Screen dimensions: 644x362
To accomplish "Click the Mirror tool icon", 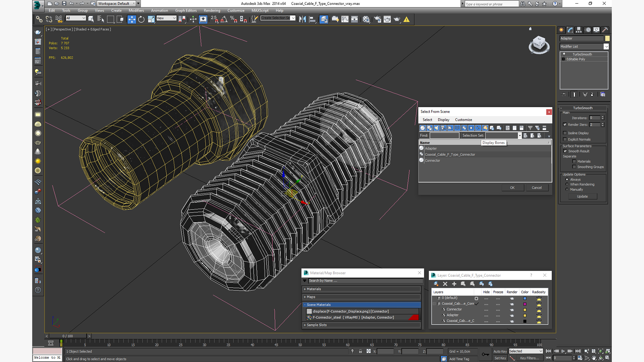I will (303, 19).
